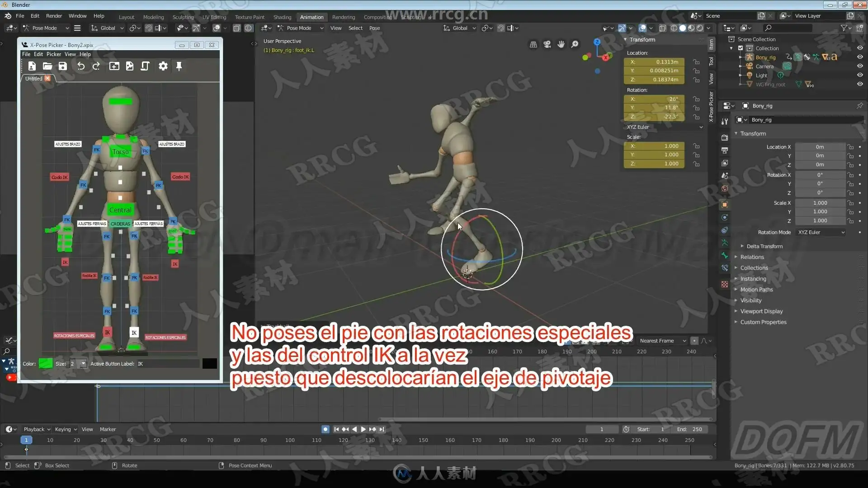Hide Camera in outliner with eye icon
The width and height of the screenshot is (868, 488).
[x=860, y=66]
